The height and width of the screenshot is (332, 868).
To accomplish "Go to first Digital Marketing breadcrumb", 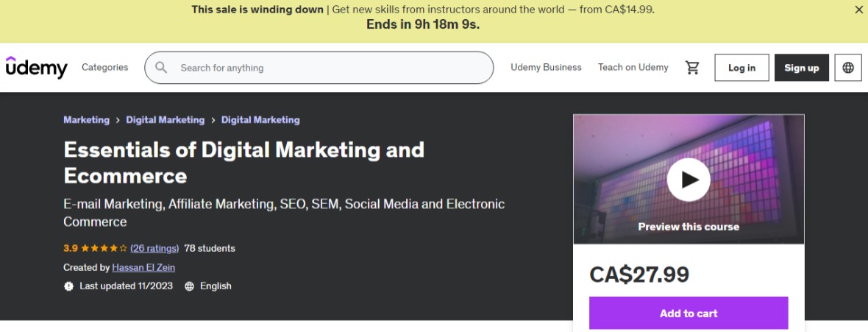I will pyautogui.click(x=165, y=120).
